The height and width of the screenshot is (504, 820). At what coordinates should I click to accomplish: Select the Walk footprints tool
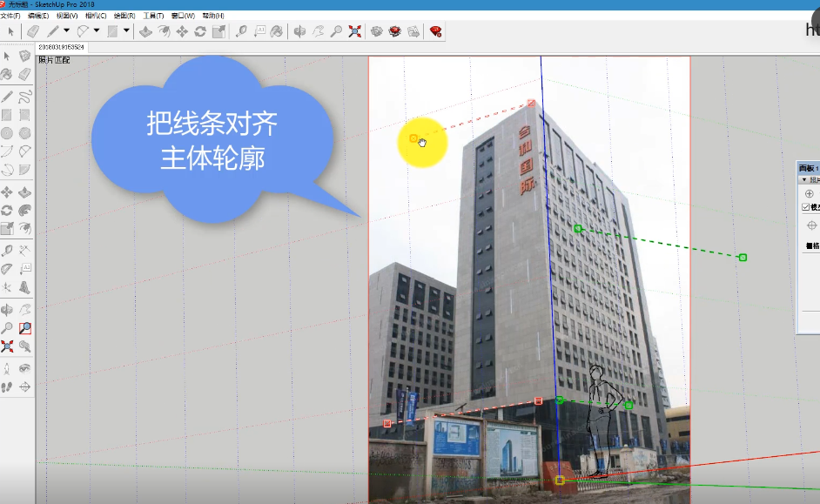[x=7, y=386]
